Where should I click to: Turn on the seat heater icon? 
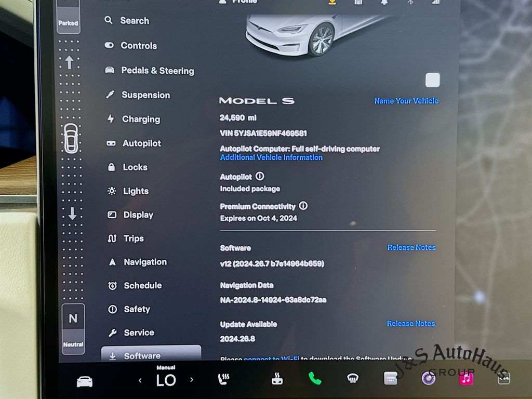(x=223, y=380)
